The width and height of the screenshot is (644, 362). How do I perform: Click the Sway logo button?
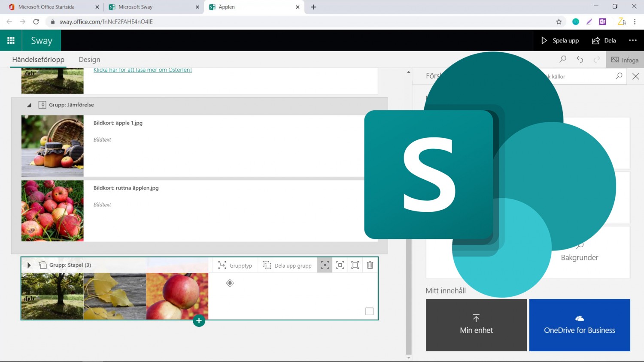(41, 40)
